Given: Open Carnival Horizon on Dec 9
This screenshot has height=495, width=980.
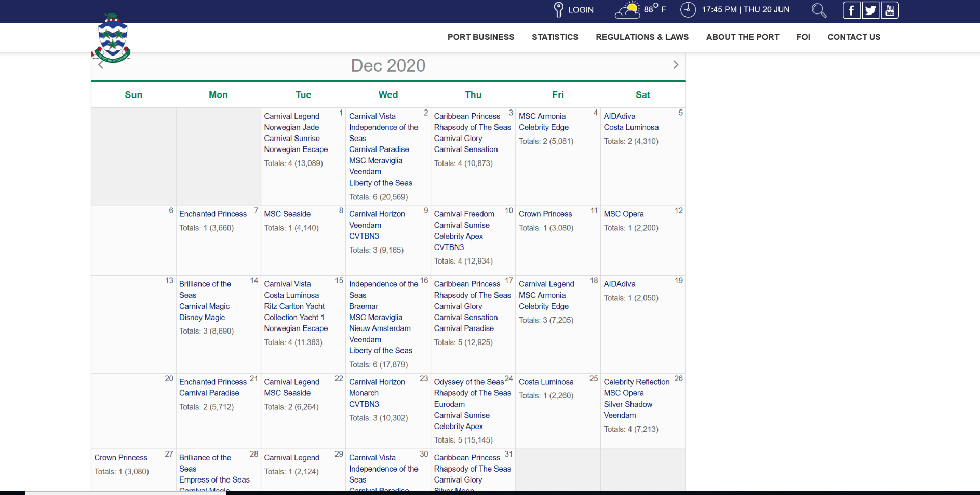Looking at the screenshot, I should (377, 214).
